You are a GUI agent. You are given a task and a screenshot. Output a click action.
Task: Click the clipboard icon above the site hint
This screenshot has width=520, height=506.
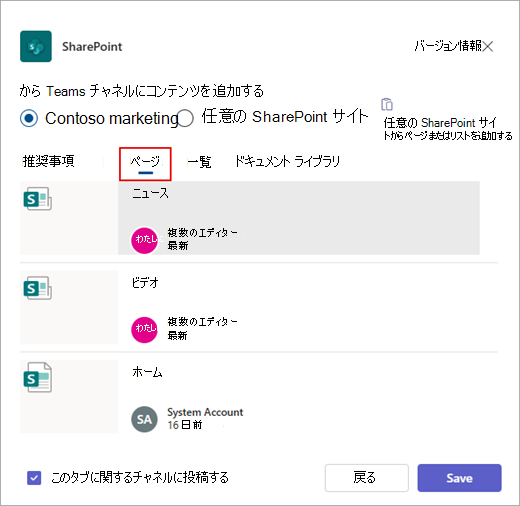pos(387,104)
